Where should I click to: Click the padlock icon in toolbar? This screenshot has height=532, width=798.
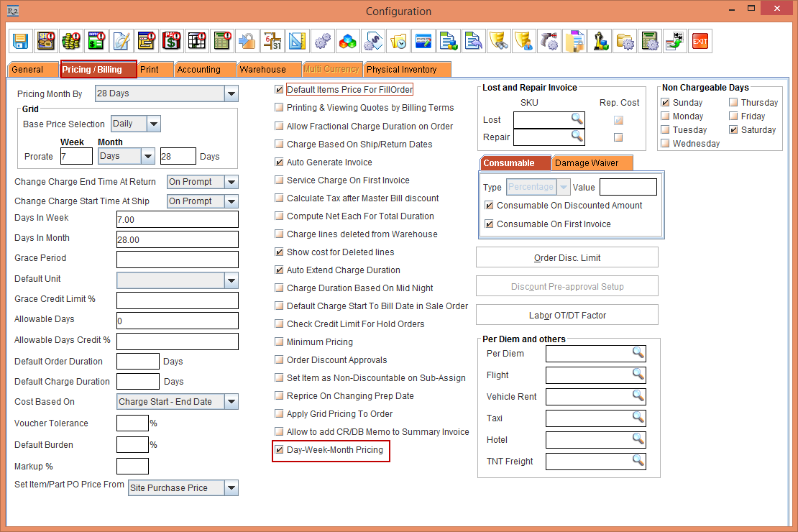click(x=247, y=41)
